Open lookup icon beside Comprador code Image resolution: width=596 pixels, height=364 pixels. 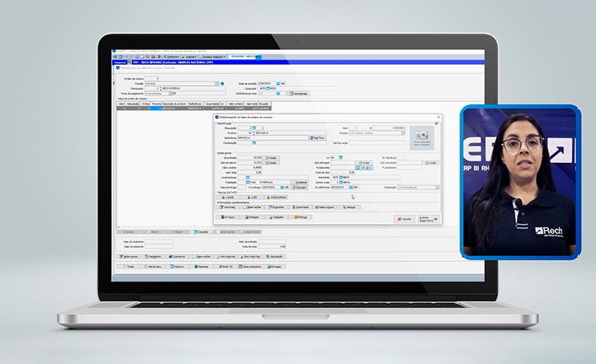point(267,89)
